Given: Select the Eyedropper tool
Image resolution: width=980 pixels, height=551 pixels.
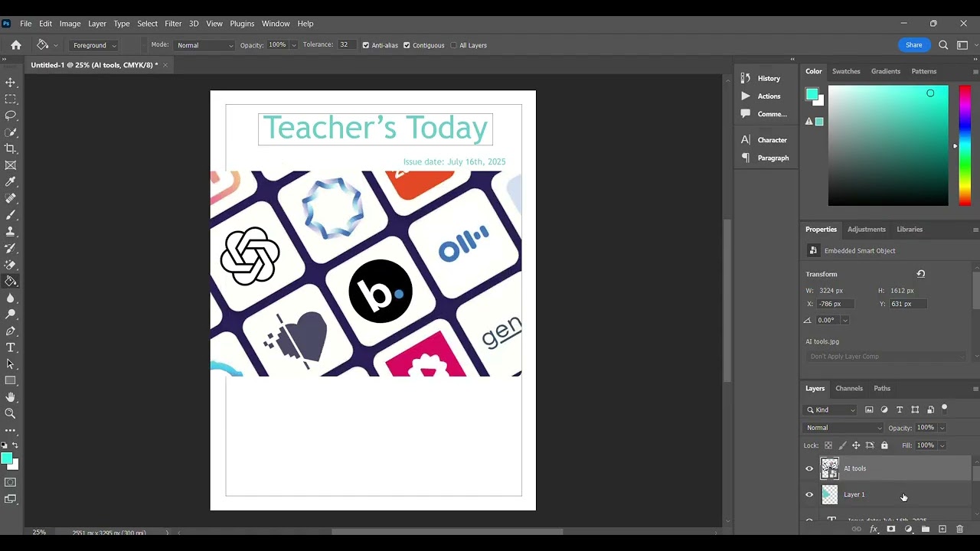Looking at the screenshot, I should coord(11,182).
